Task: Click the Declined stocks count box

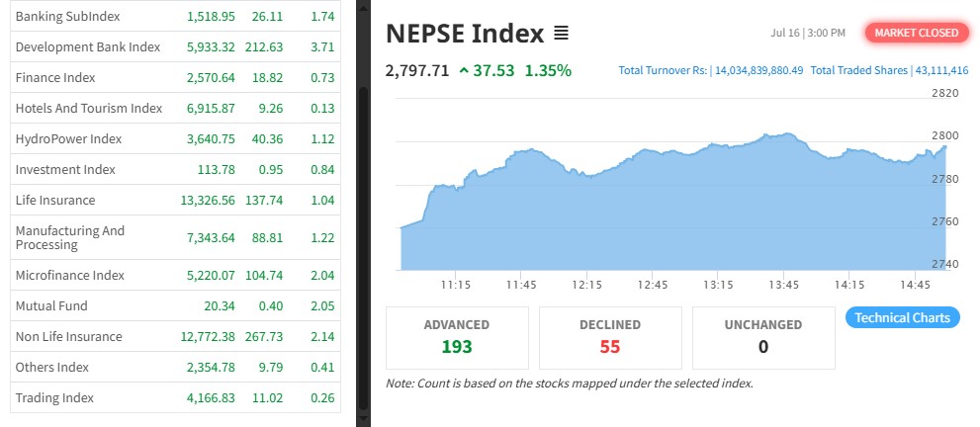Action: coord(610,337)
